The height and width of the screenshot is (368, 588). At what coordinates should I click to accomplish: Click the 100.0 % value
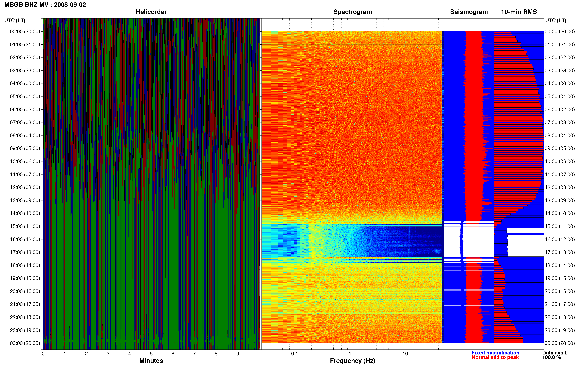(551, 357)
